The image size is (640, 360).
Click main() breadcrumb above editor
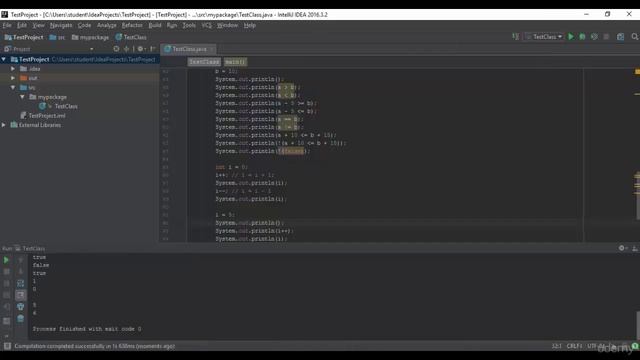coord(235,62)
